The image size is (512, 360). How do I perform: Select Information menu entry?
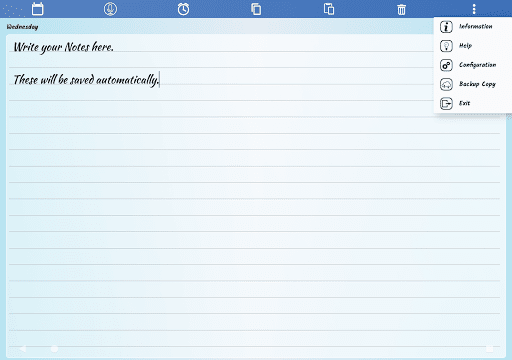473,27
